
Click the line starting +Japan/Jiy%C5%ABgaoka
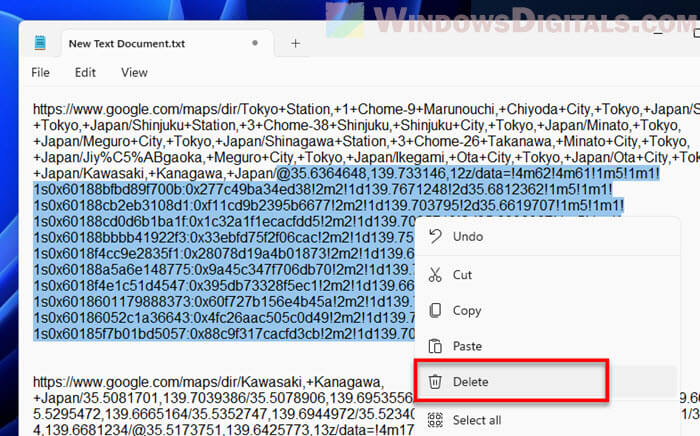pyautogui.click(x=366, y=158)
